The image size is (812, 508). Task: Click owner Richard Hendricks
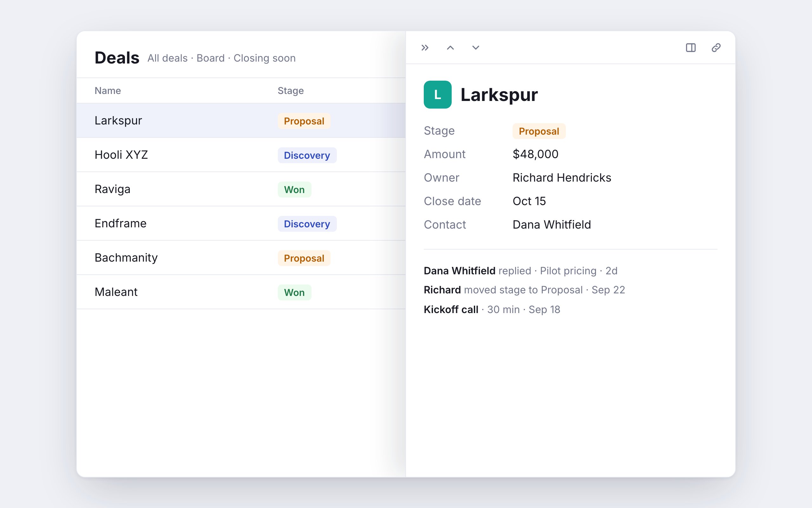point(562,178)
